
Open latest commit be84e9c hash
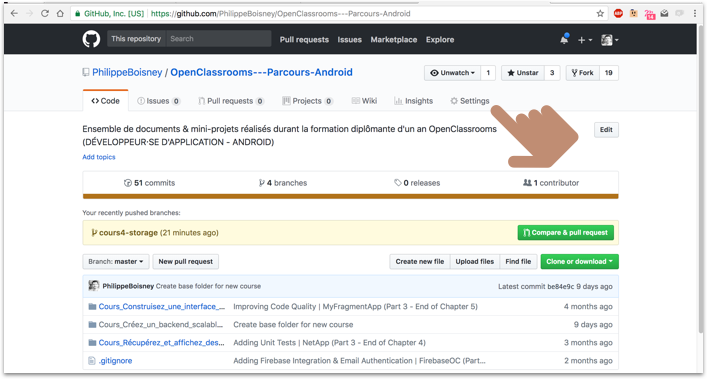coord(560,287)
